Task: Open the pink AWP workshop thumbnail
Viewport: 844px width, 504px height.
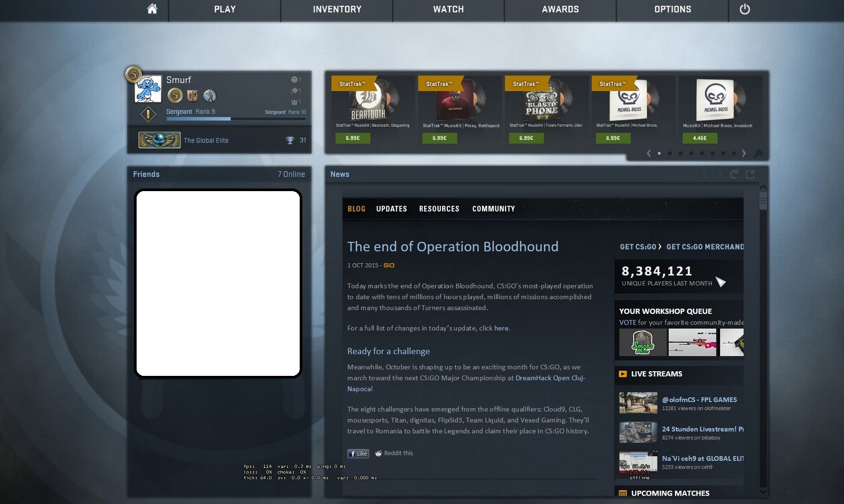Action: point(693,343)
